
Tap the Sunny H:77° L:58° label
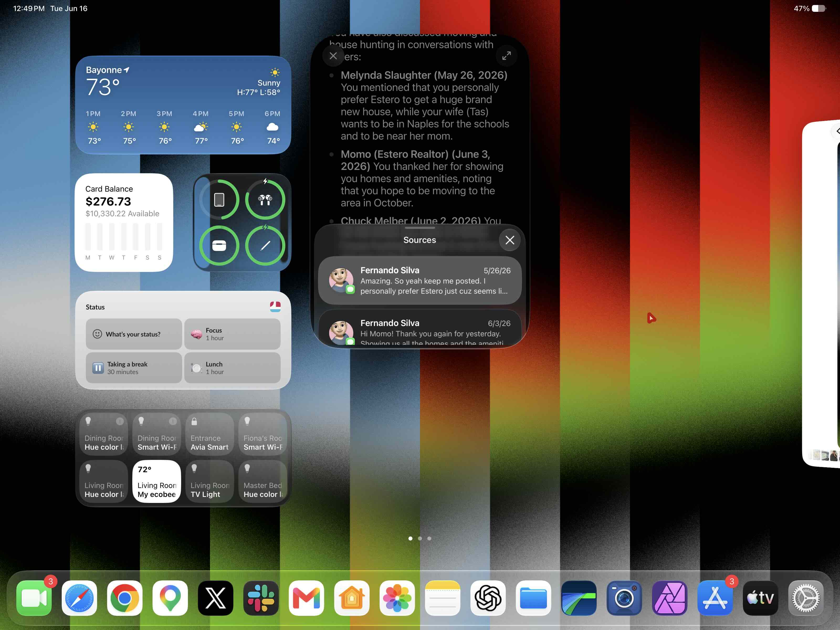[259, 87]
